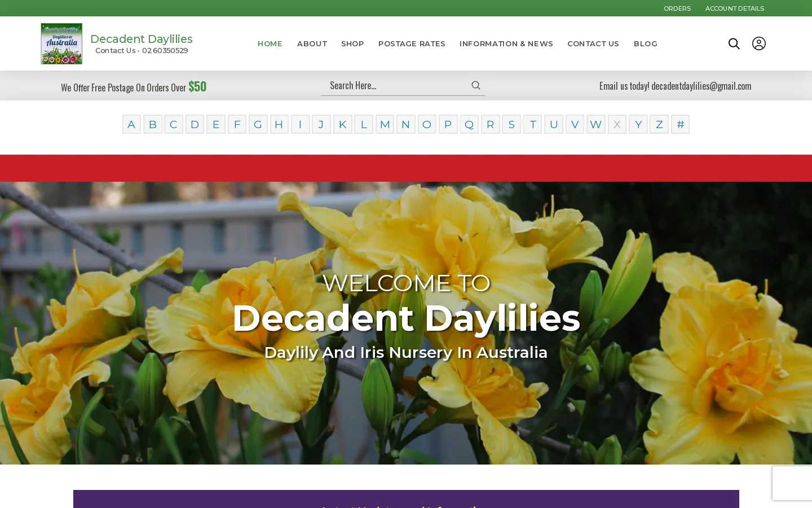Filter plants by letter R
812x508 pixels.
point(490,124)
